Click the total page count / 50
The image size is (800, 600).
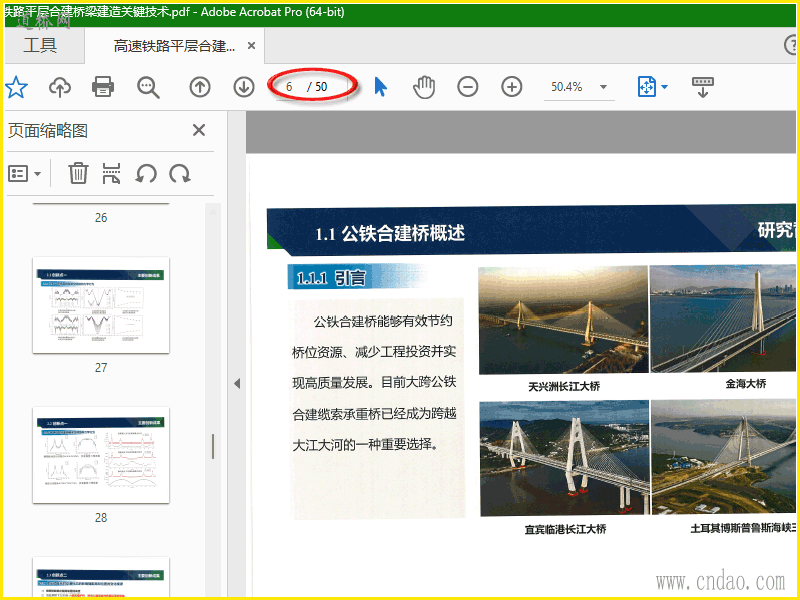pos(317,87)
